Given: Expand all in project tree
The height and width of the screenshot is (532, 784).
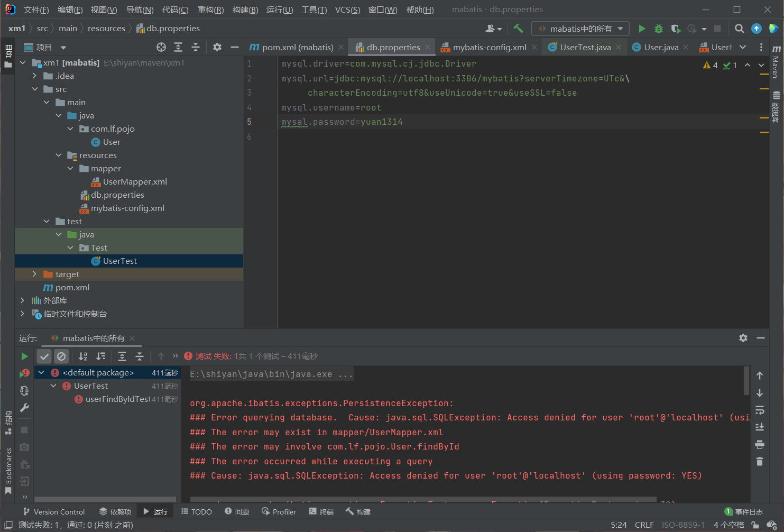Looking at the screenshot, I should coord(178,47).
